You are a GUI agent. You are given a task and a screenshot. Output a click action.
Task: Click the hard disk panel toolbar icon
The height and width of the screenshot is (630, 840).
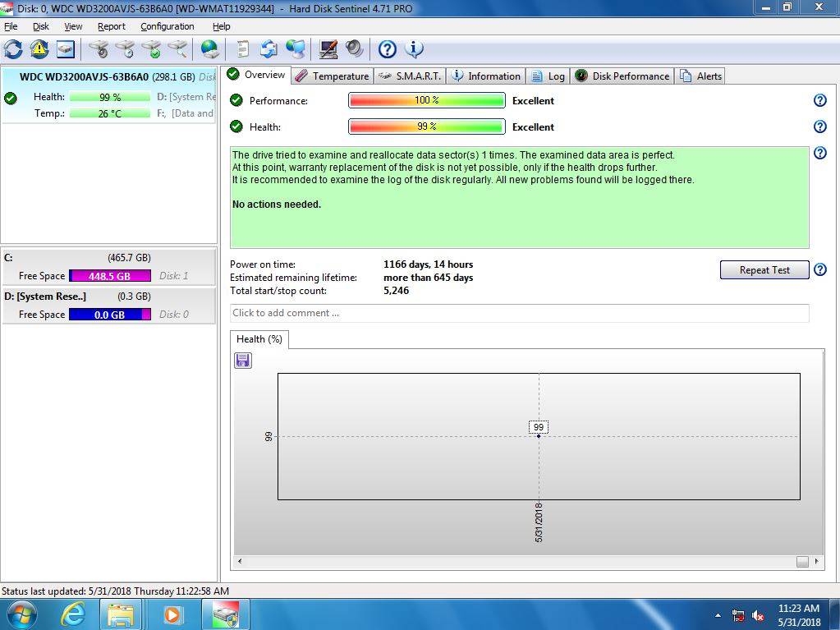tap(66, 49)
